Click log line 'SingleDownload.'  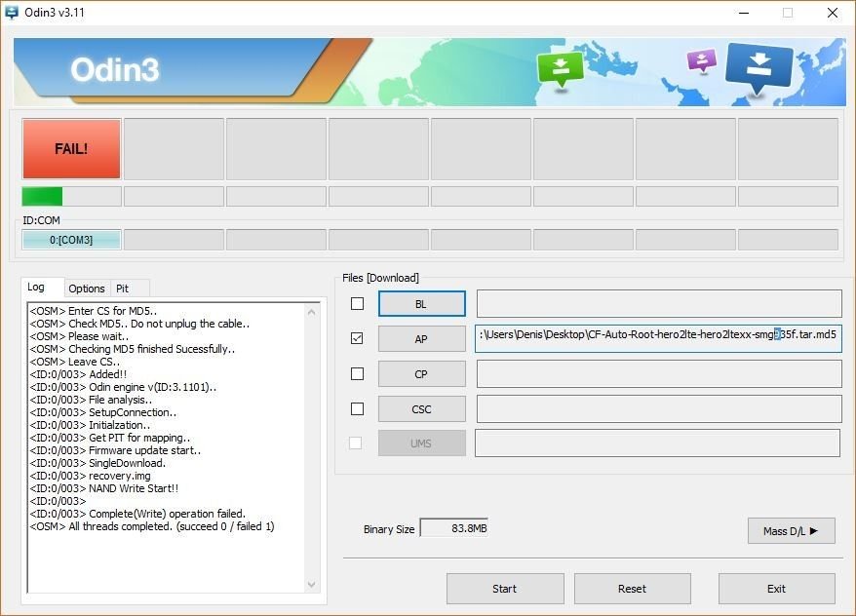[x=97, y=463]
